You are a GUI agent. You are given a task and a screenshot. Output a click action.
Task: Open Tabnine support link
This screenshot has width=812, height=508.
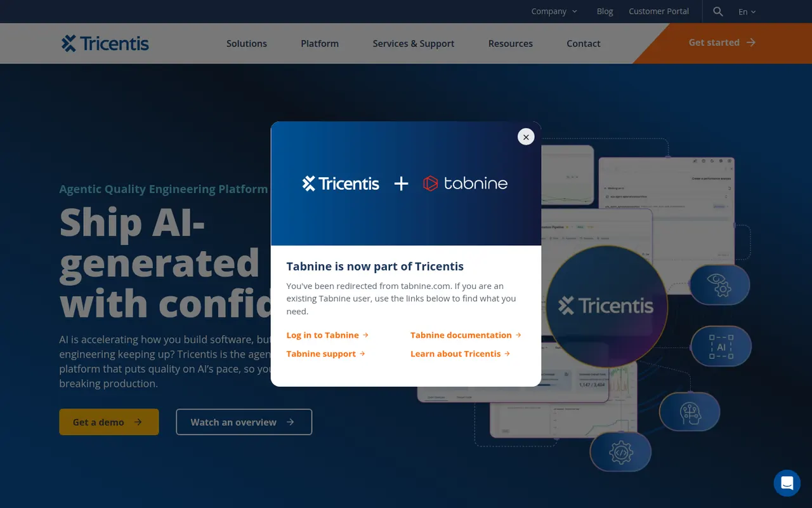pyautogui.click(x=325, y=354)
